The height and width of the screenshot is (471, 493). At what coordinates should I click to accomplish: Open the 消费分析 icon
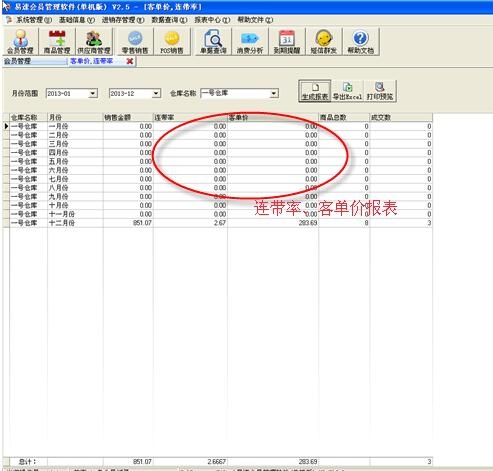pyautogui.click(x=250, y=41)
